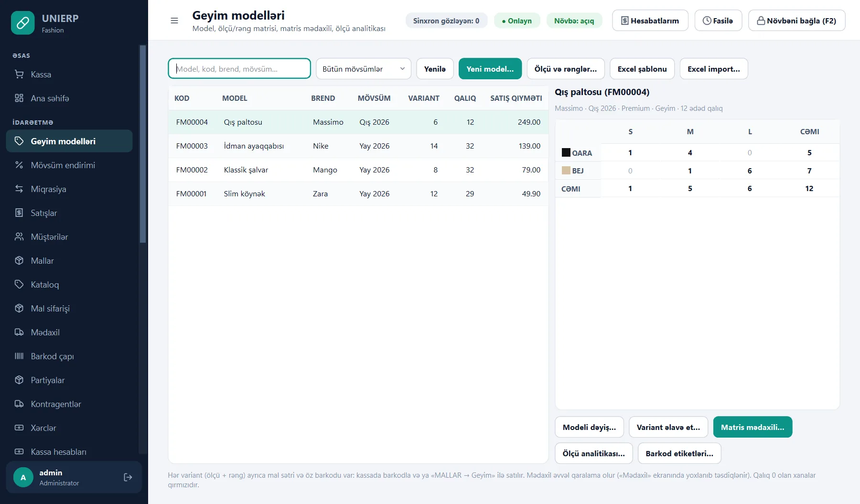
Task: Click the black QARA color swatch
Action: pyautogui.click(x=566, y=153)
